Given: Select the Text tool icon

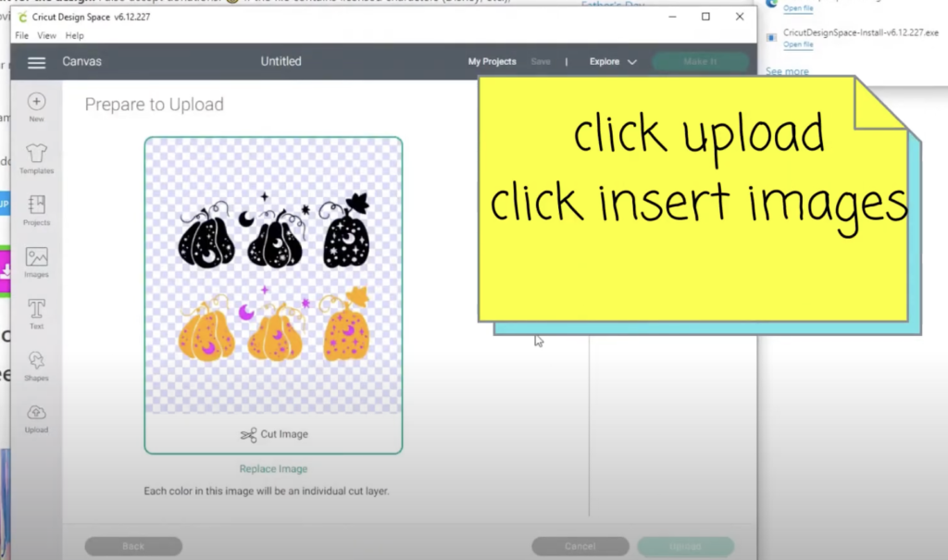Looking at the screenshot, I should (x=36, y=309).
